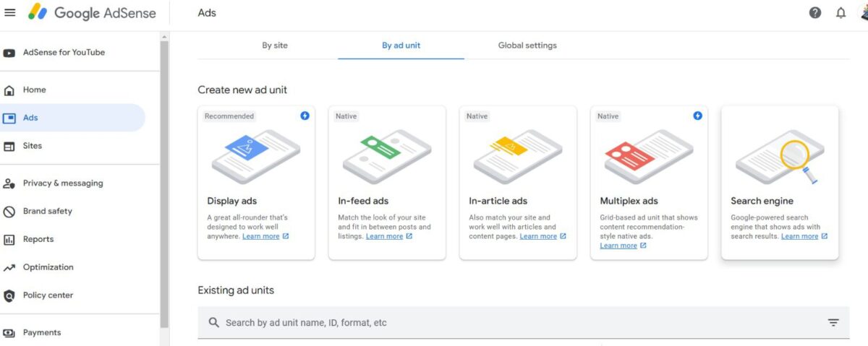Viewport: 868px width, 346px height.
Task: Switch to the By site tab
Action: [x=275, y=45]
